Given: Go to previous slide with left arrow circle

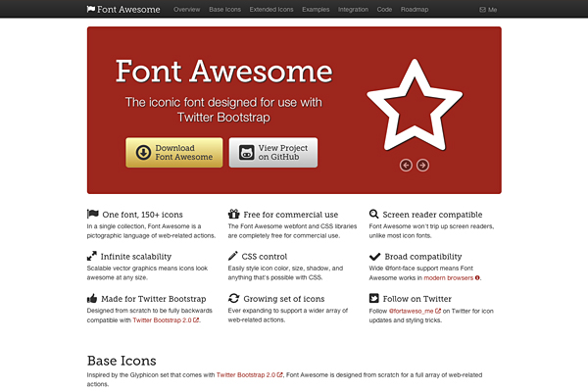Looking at the screenshot, I should [x=406, y=165].
